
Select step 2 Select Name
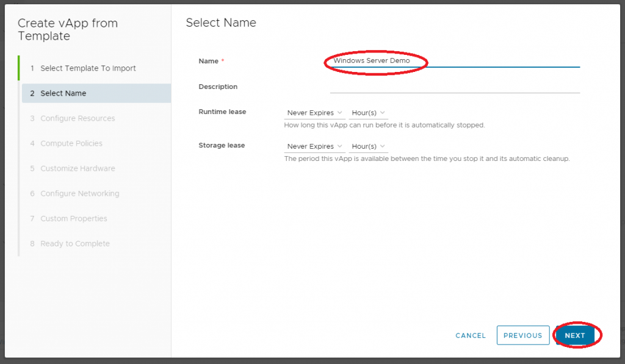click(96, 93)
